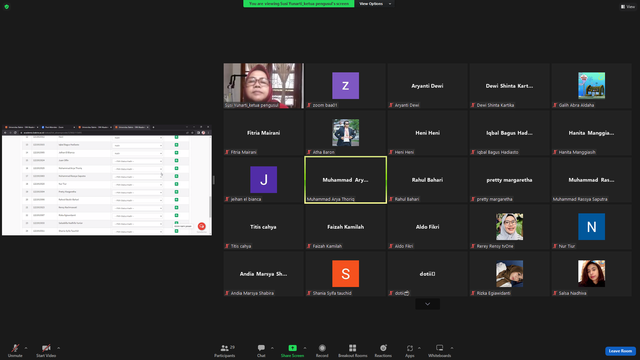Click the Fitria Mairani participant tile
This screenshot has height=360, width=640.
coord(263,133)
